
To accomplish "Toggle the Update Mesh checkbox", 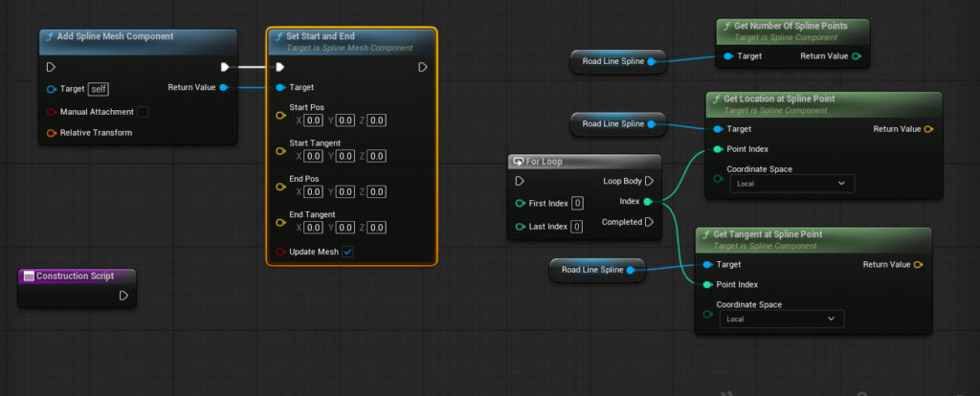I will (347, 252).
